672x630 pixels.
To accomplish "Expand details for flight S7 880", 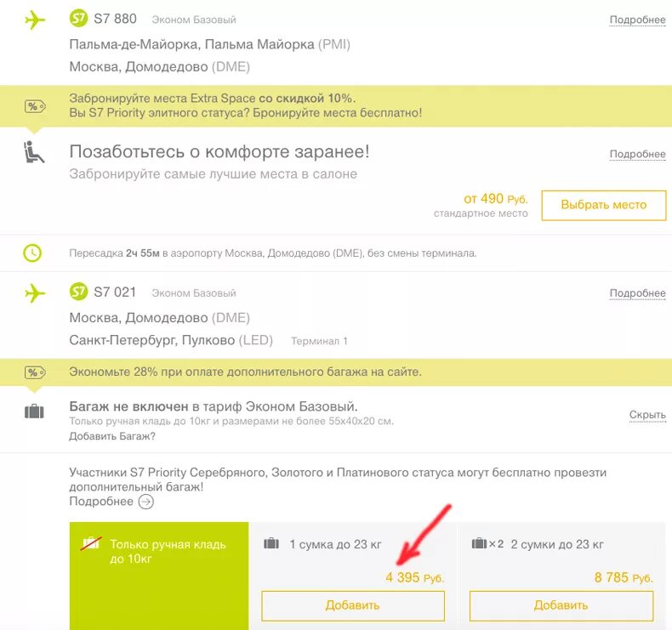I will click(637, 20).
